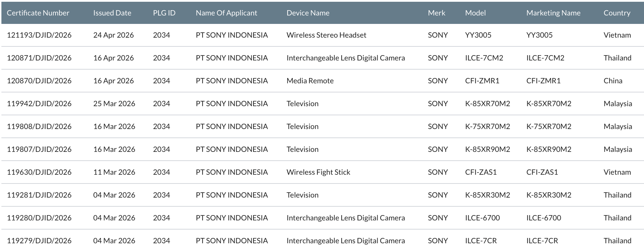The width and height of the screenshot is (644, 251).
Task: Click the Name Of Applicant header
Action: 226,13
